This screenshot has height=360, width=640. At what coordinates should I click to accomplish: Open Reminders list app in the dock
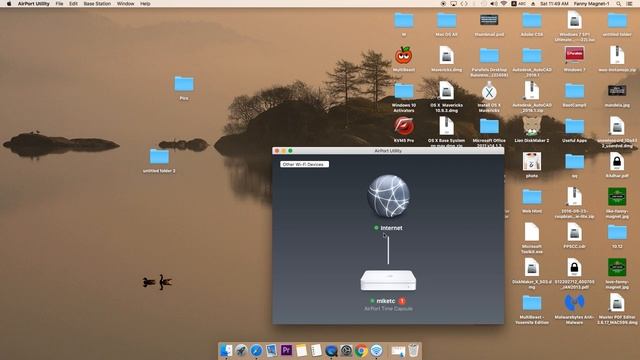click(x=316, y=350)
